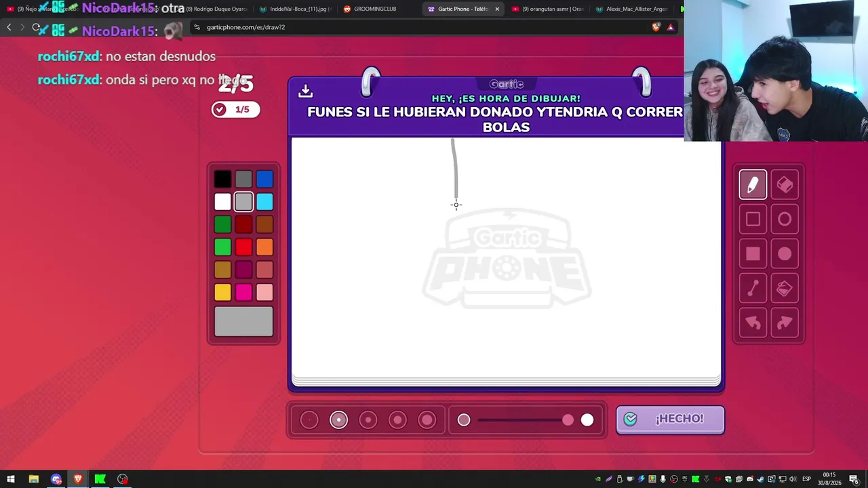
Task: Pick the dark green color swatch
Action: pyautogui.click(x=222, y=224)
